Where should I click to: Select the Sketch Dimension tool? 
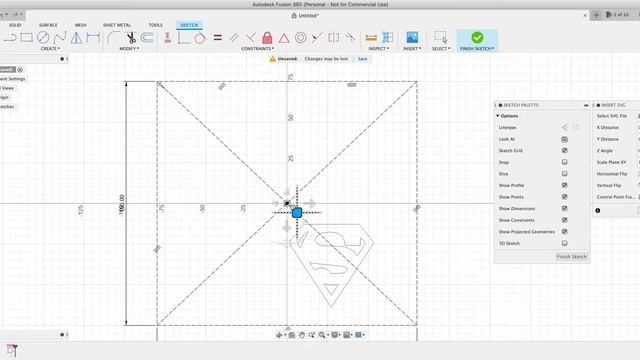point(93,38)
